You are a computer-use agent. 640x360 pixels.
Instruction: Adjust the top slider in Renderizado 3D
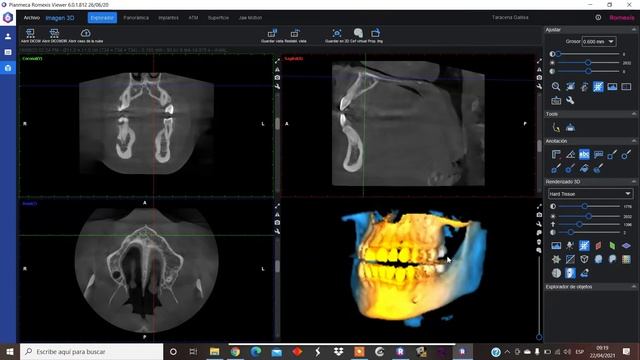click(588, 207)
